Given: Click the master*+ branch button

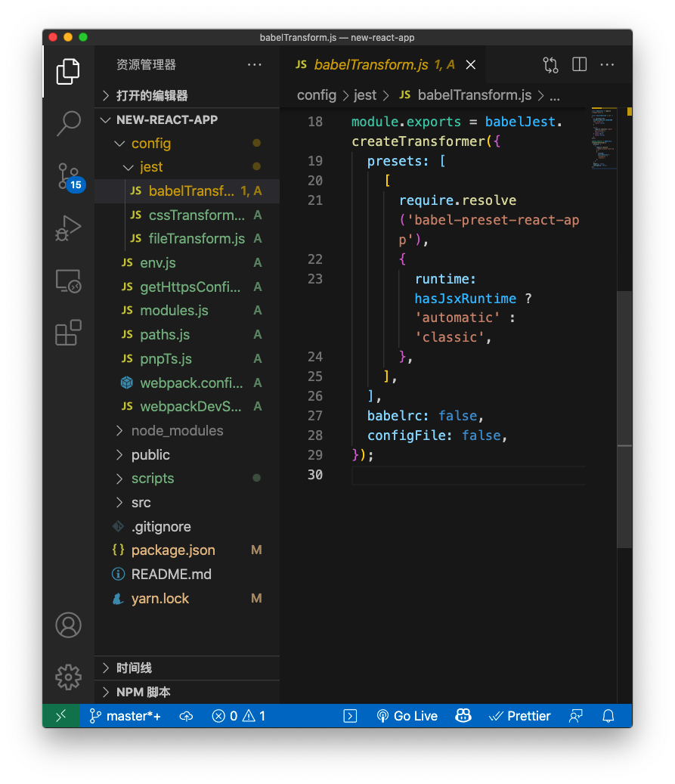Looking at the screenshot, I should 125,716.
